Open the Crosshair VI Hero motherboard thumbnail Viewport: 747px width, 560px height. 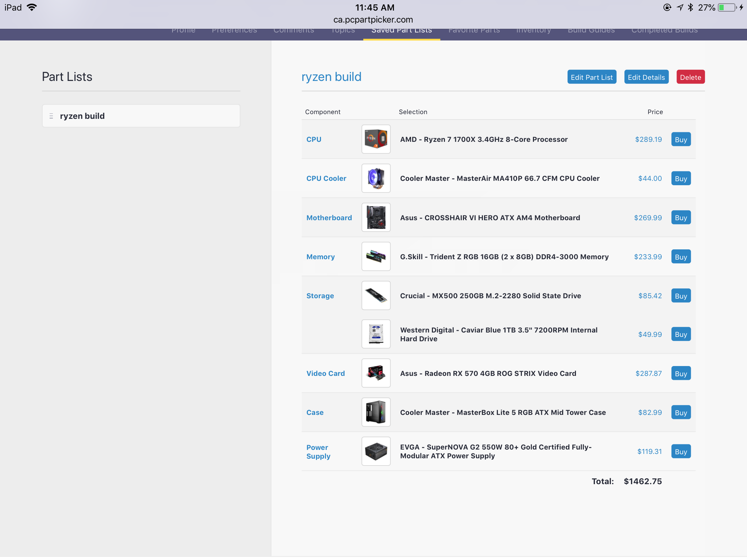pyautogui.click(x=376, y=217)
